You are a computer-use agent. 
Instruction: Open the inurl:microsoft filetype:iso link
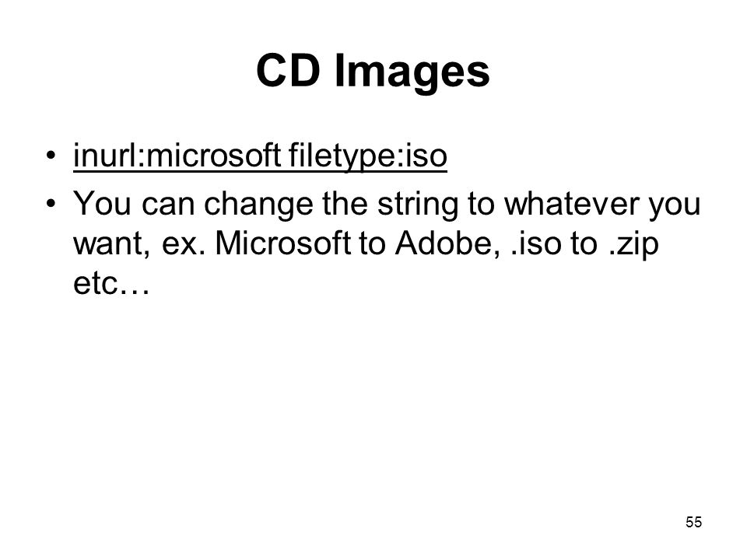(260, 156)
